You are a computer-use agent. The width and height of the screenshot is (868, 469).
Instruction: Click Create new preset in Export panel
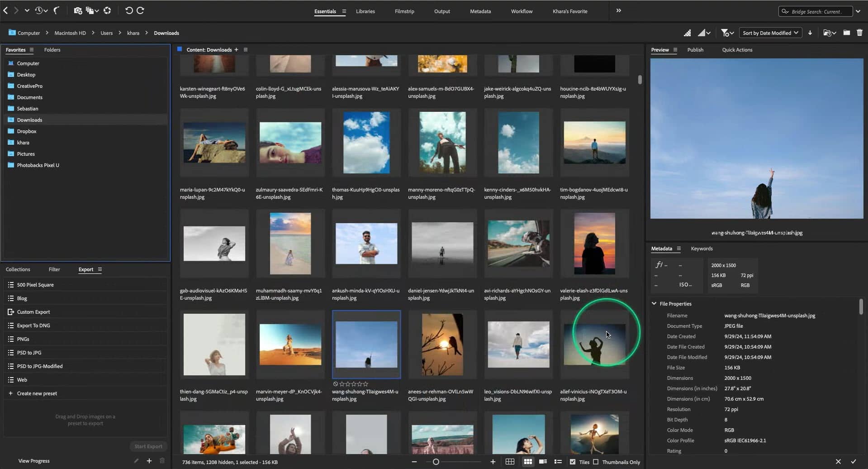tap(37, 393)
